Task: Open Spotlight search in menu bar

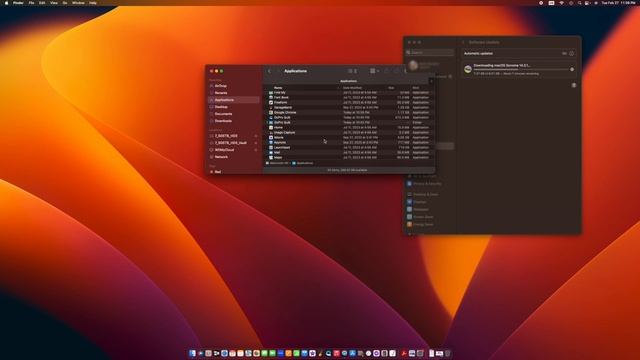Action: coord(579,3)
